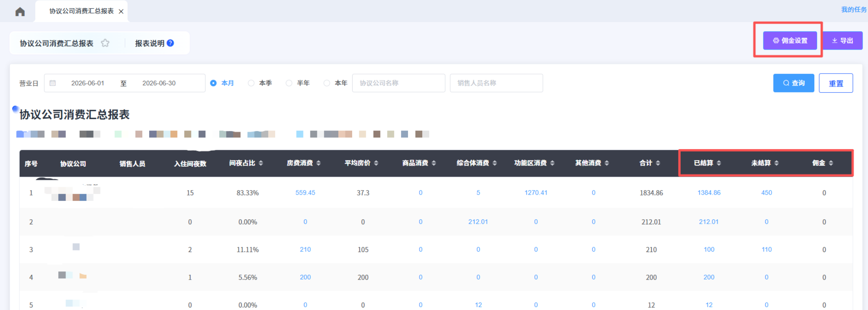Open 已结算 value 1384.86
Screen dimensions: 868x310
(x=709, y=193)
